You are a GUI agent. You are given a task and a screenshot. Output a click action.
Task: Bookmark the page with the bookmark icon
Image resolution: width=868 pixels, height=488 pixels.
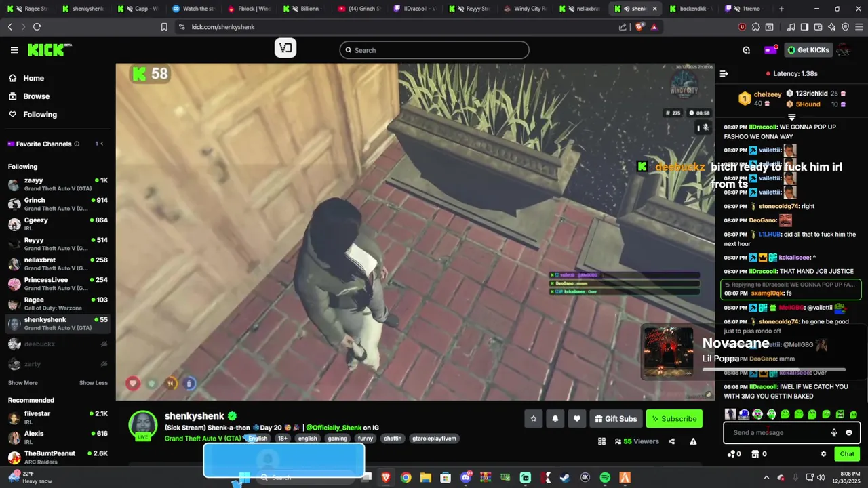[x=164, y=26]
